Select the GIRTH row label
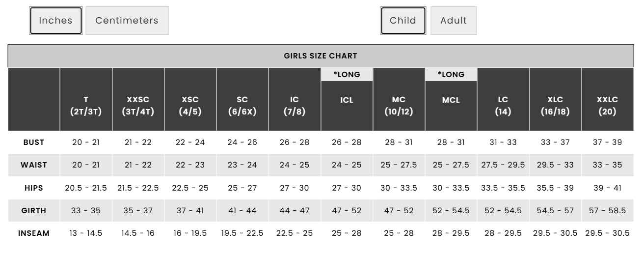The width and height of the screenshot is (644, 254). (34, 211)
